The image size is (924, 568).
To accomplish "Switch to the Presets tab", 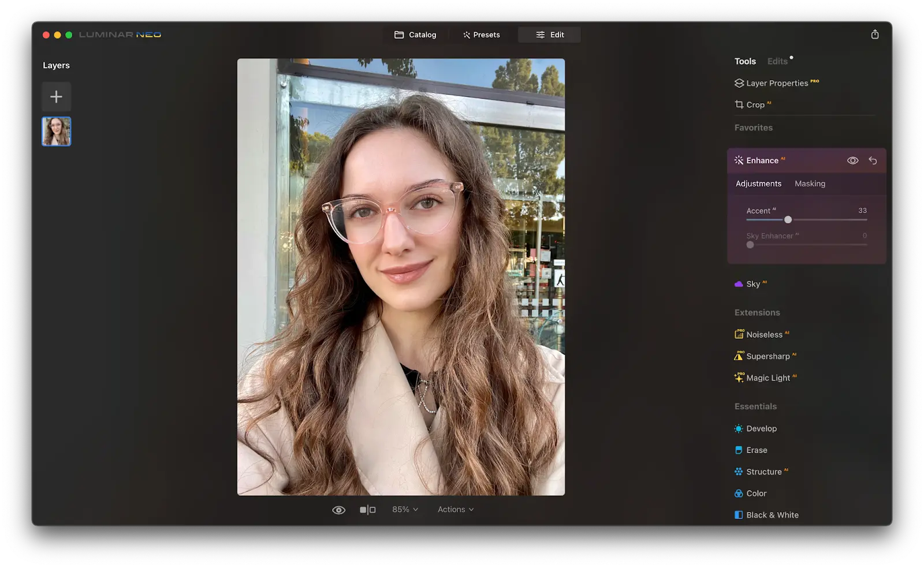I will click(x=481, y=35).
